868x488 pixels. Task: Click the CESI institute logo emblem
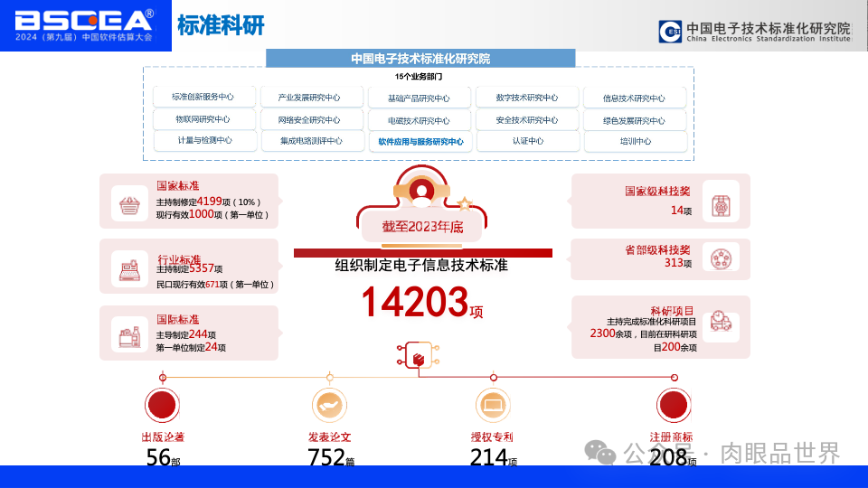click(x=670, y=32)
